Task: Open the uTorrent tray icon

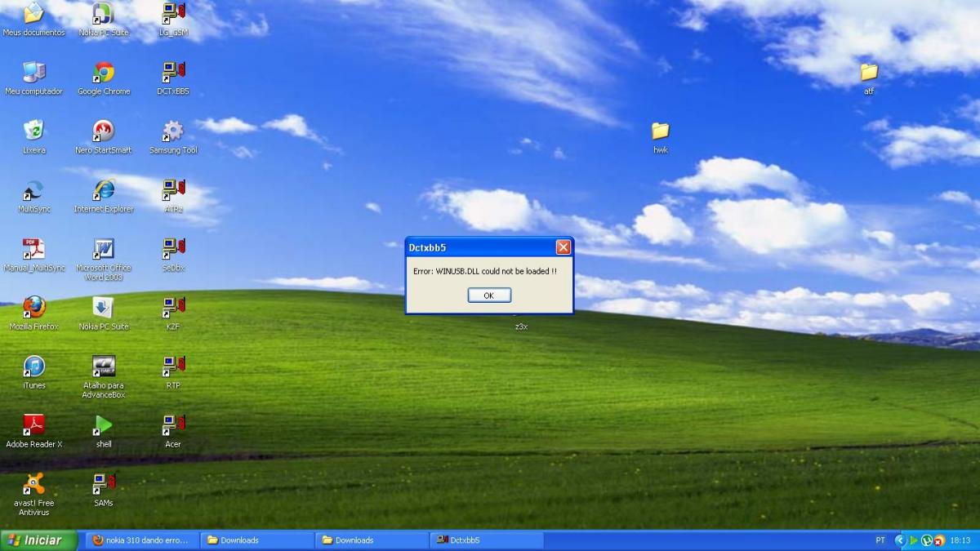Action: (927, 540)
